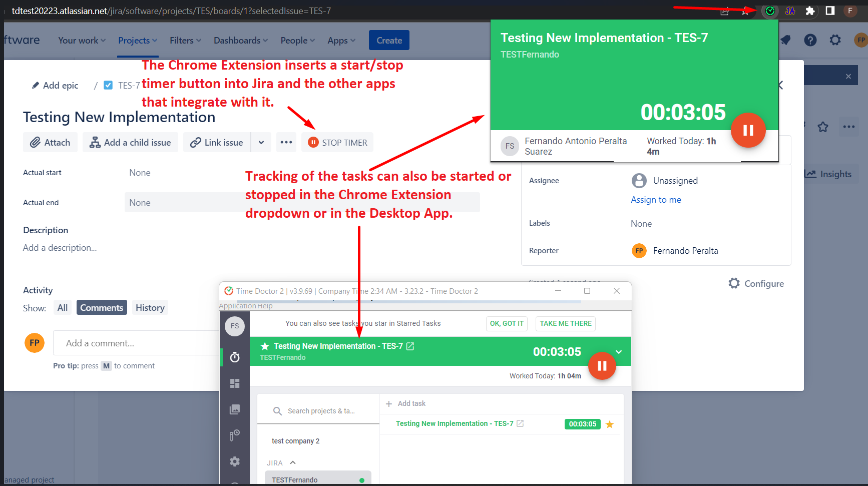Click Assign to me link

pos(656,200)
